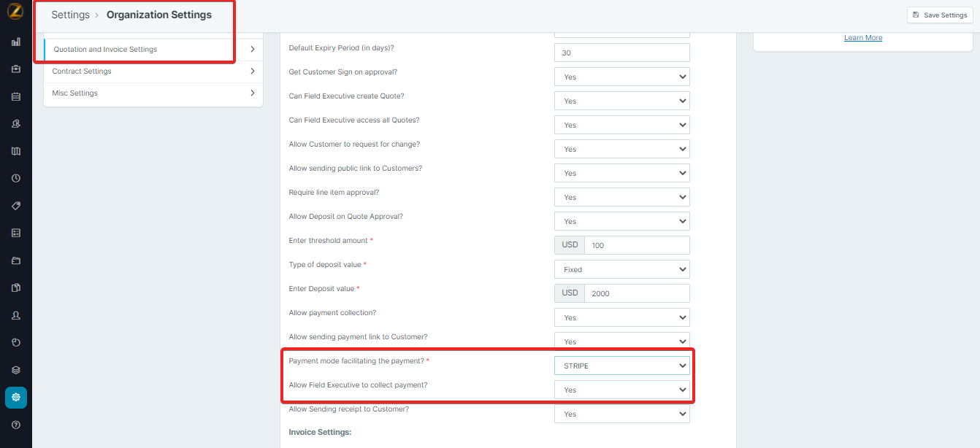Click the Learn More link
Image resolution: width=980 pixels, height=448 pixels.
(863, 38)
